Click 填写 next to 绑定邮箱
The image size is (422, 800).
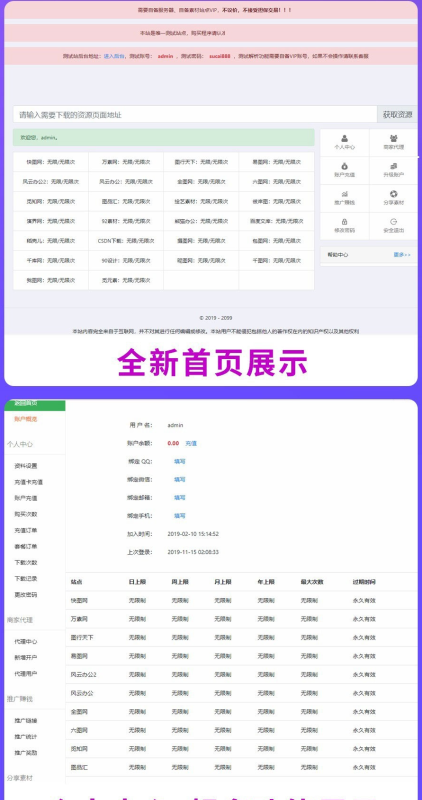180,497
